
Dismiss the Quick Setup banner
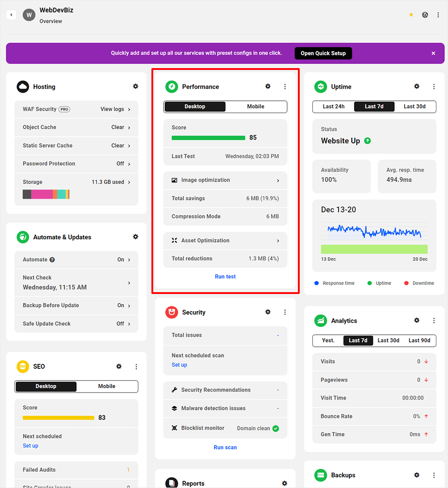pyautogui.click(x=433, y=53)
